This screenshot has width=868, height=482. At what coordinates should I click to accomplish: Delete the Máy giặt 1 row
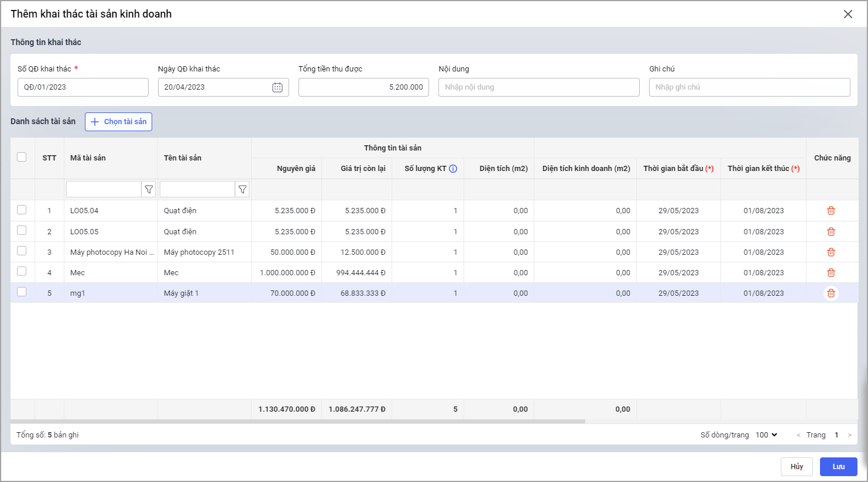[831, 293]
